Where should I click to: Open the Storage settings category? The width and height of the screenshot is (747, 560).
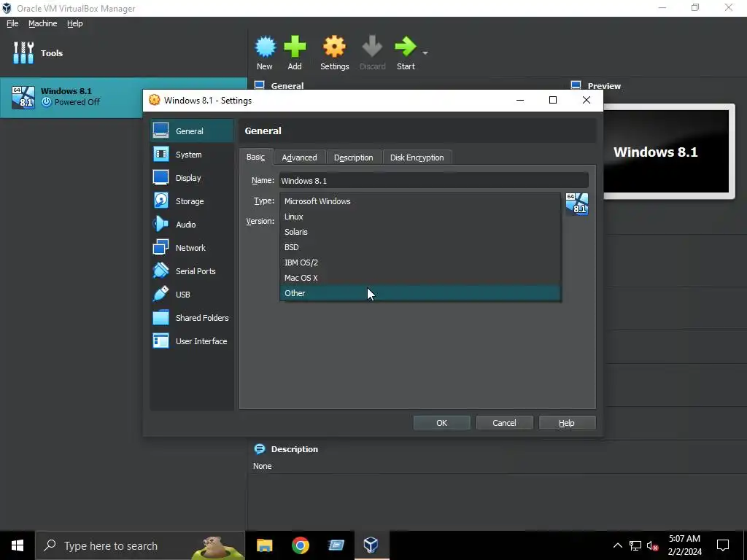point(192,201)
